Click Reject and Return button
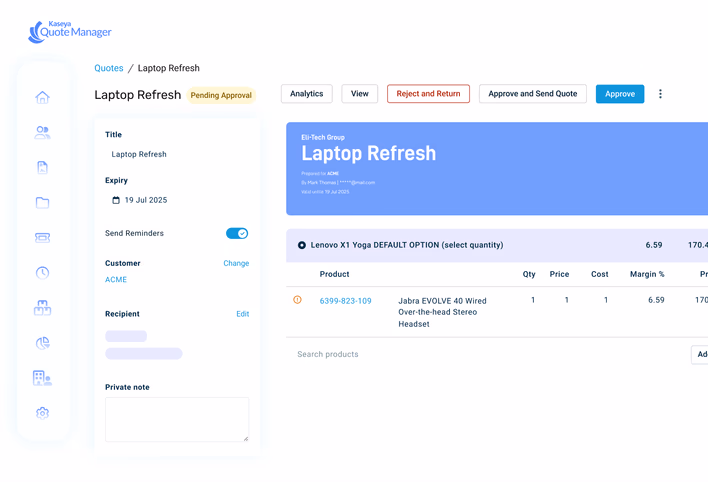 (428, 94)
